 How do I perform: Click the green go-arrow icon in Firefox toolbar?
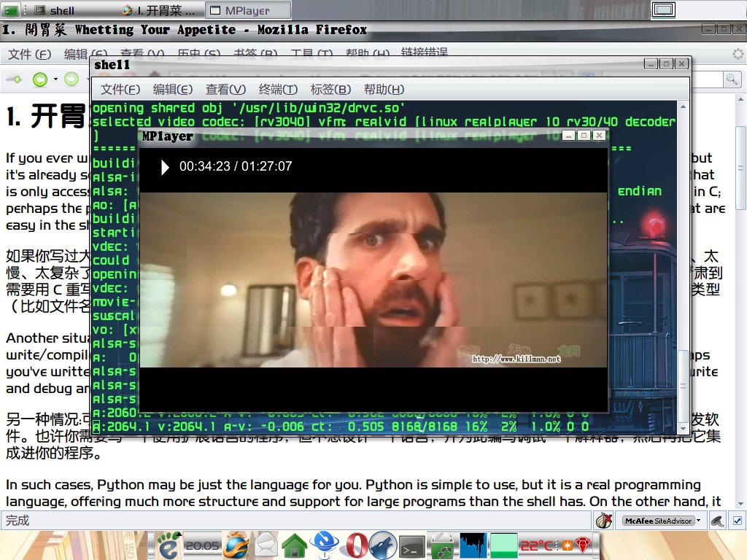point(15,79)
